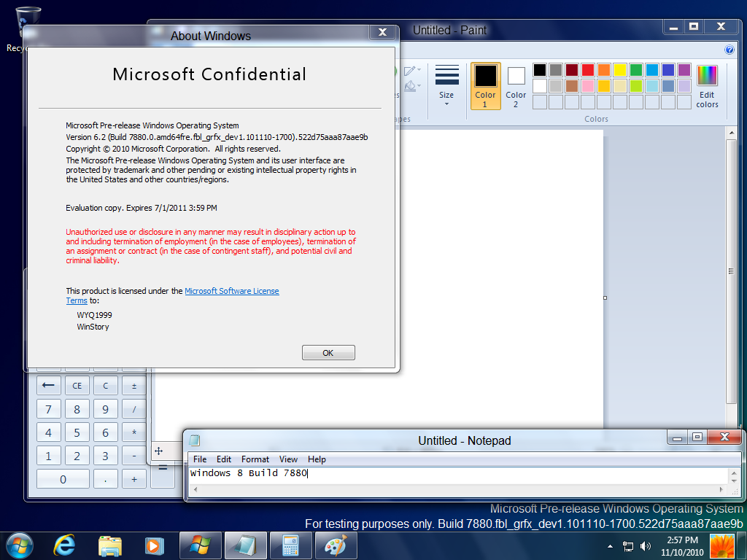This screenshot has height=560, width=747.
Task: Expand the Size dropdown in Paint
Action: pos(446,86)
